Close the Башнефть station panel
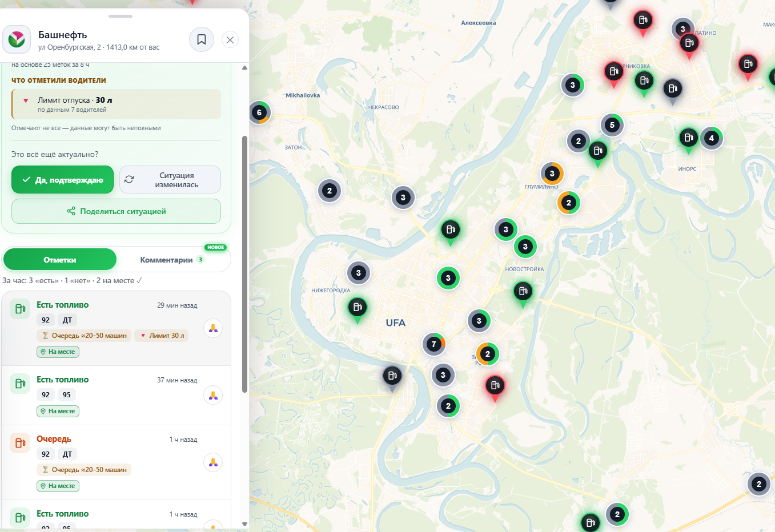This screenshot has height=532, width=775. click(230, 39)
